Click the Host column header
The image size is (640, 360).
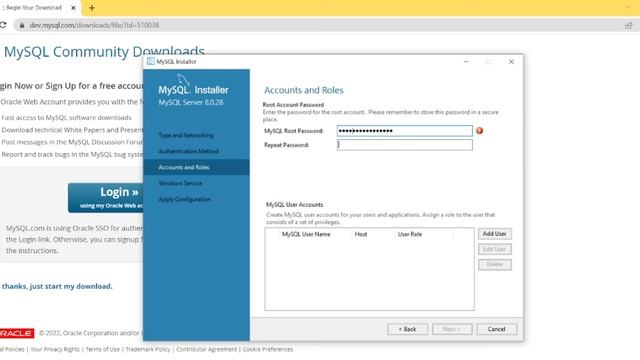tap(361, 234)
